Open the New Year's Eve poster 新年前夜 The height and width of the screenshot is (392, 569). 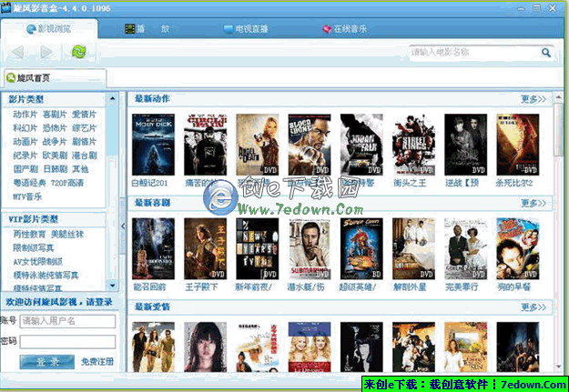point(258,249)
